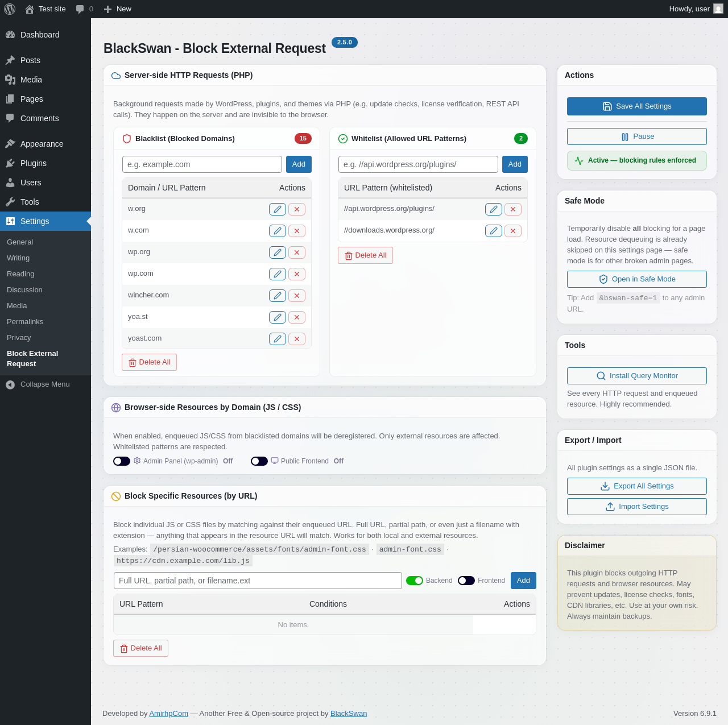The width and height of the screenshot is (728, 725).
Task: Delete All blacklist domains
Action: (149, 362)
